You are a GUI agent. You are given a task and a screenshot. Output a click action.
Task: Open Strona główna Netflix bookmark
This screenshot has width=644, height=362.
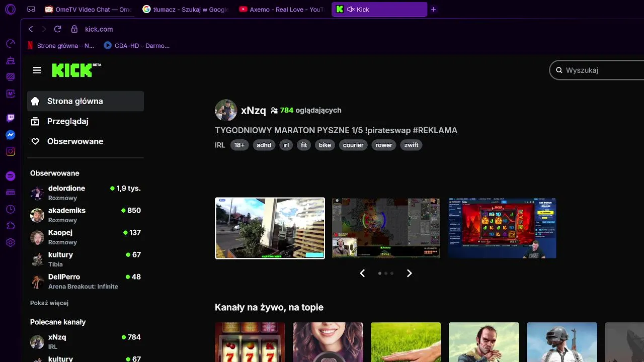[x=60, y=46]
